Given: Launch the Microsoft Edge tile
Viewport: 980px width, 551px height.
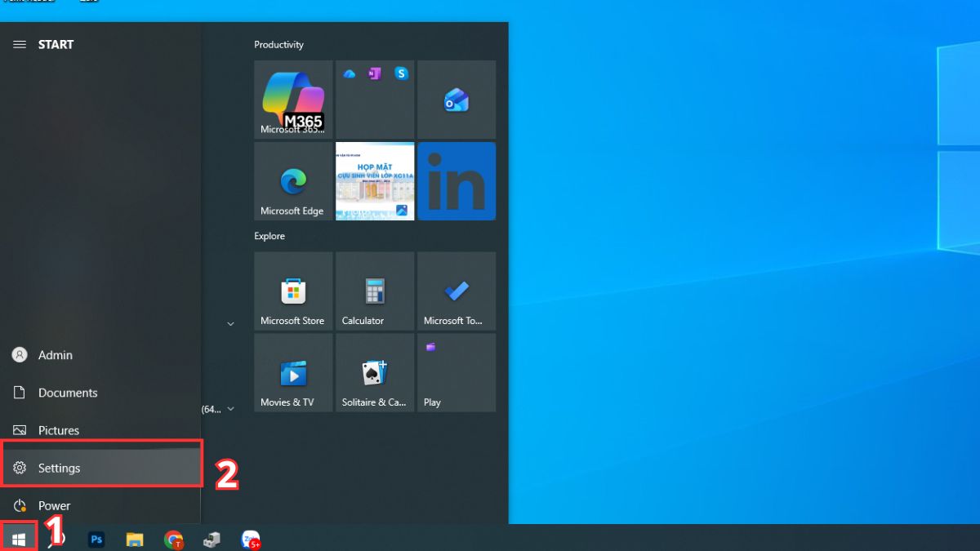Looking at the screenshot, I should tap(293, 181).
